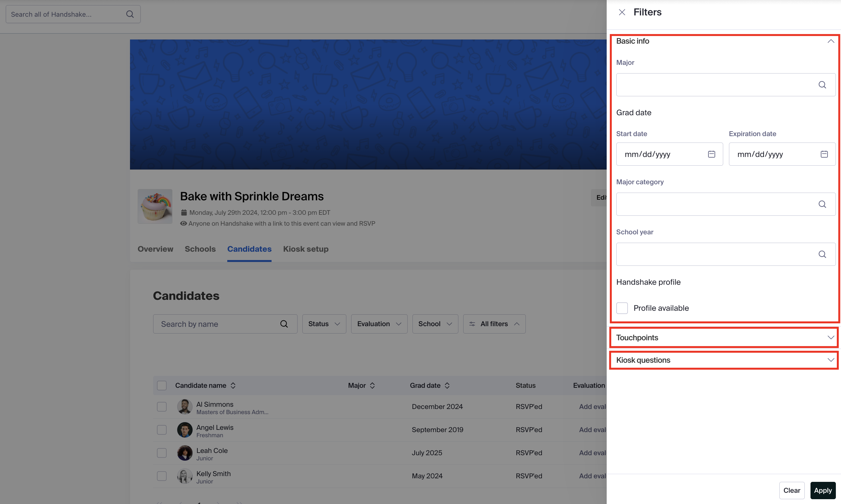Collapse the Basic info section chevron

830,41
